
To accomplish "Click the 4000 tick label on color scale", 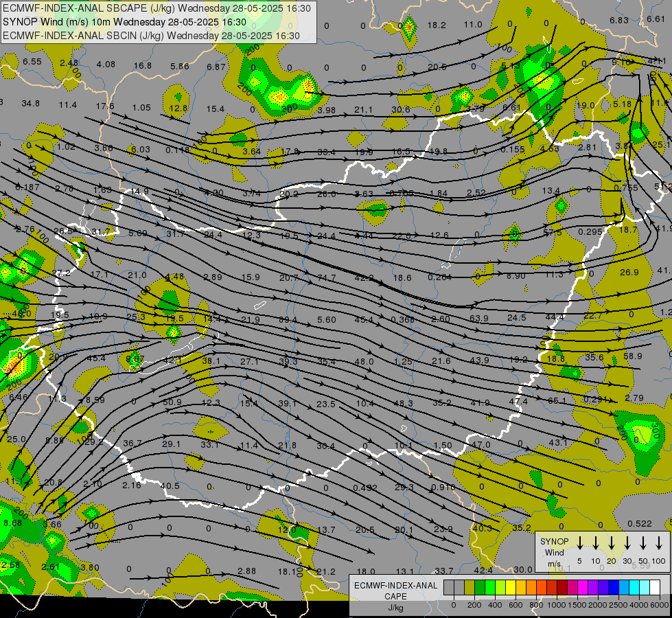I will coord(639,605).
